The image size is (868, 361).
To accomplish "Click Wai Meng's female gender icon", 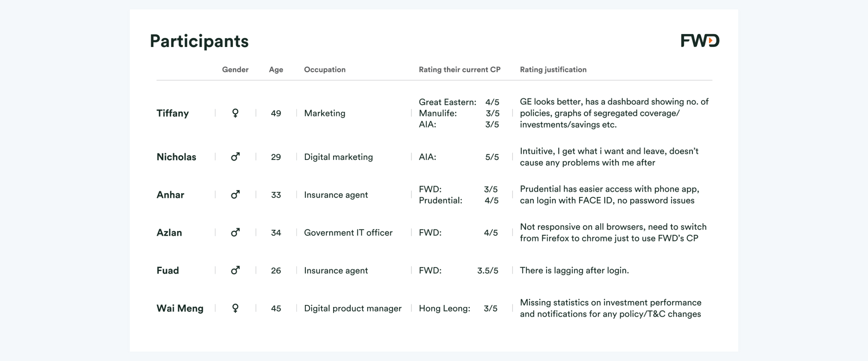I will click(235, 308).
